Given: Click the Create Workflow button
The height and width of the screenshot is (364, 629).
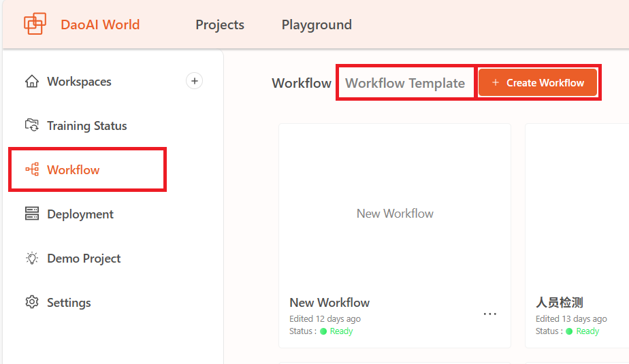Looking at the screenshot, I should (x=538, y=82).
